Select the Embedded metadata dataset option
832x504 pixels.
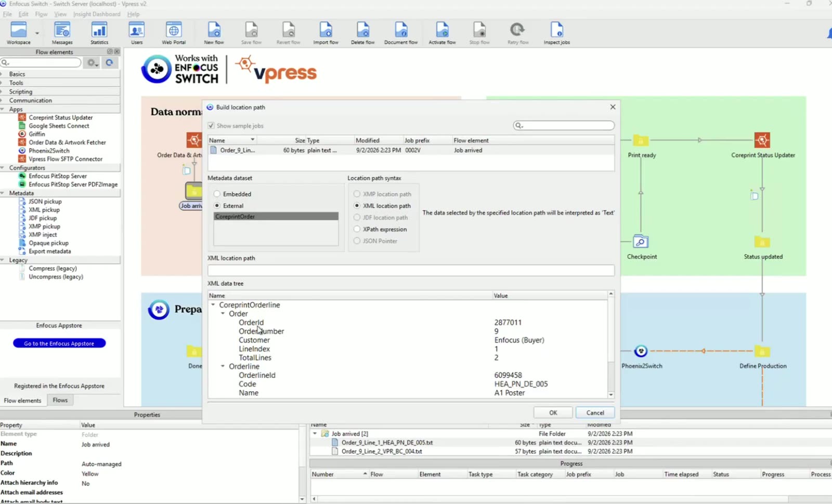click(217, 194)
